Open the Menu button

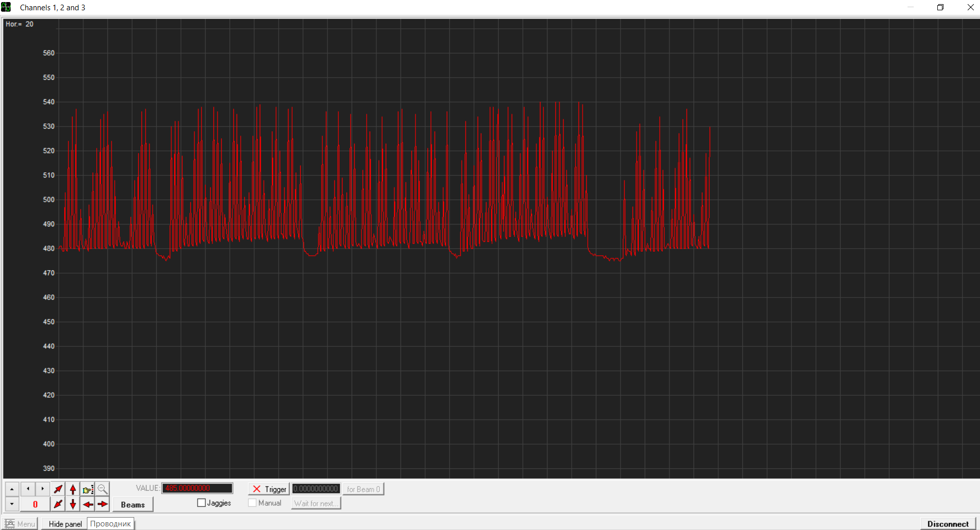21,524
